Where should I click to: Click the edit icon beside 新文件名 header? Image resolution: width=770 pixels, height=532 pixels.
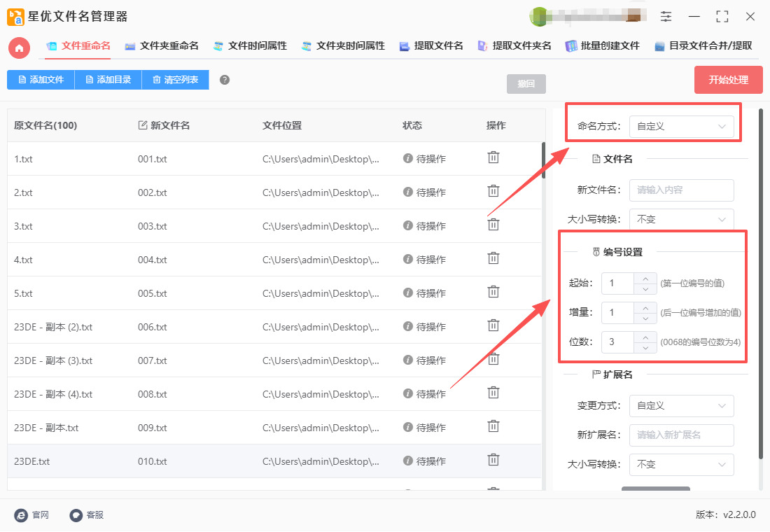point(143,125)
